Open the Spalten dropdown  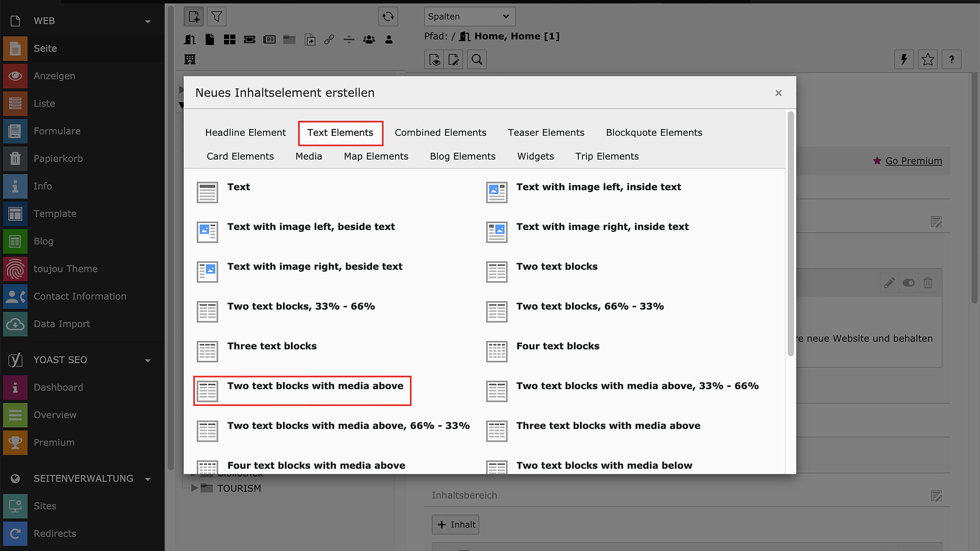[469, 16]
